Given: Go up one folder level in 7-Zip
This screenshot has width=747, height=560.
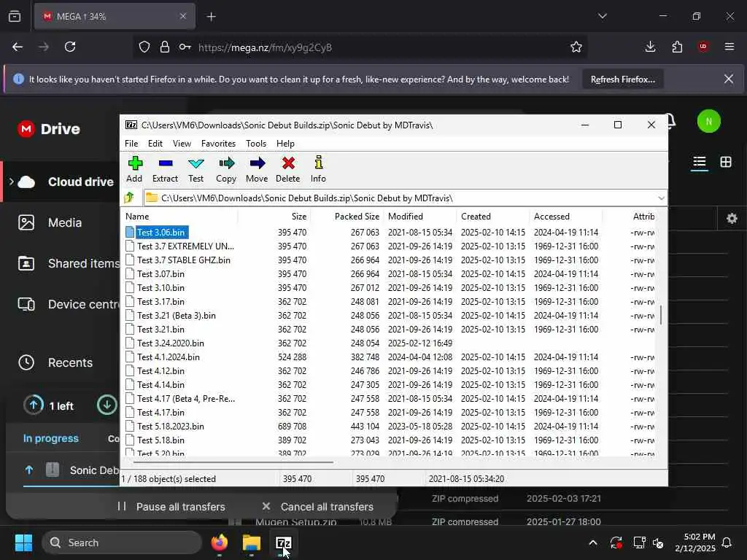Looking at the screenshot, I should click(x=129, y=198).
